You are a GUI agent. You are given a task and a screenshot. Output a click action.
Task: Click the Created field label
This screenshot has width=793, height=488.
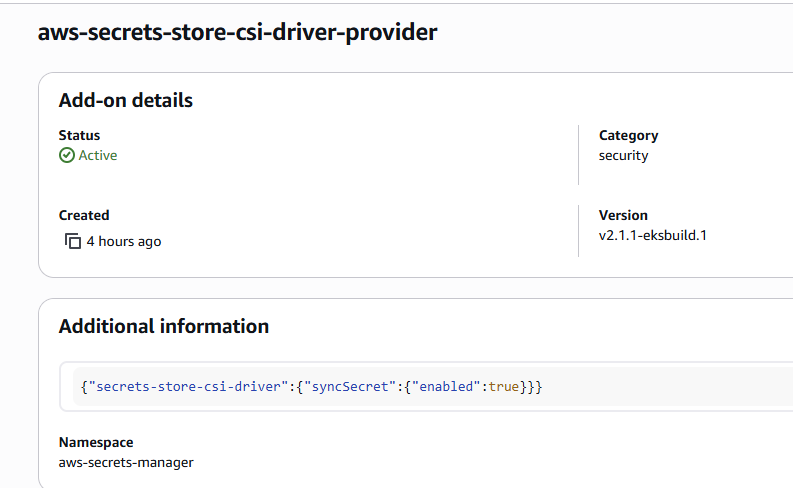[84, 215]
